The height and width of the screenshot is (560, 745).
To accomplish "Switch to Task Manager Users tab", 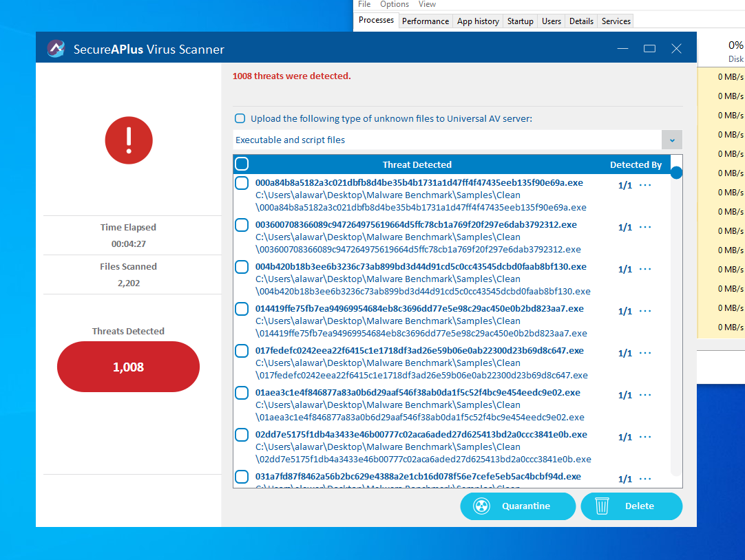I will point(552,21).
